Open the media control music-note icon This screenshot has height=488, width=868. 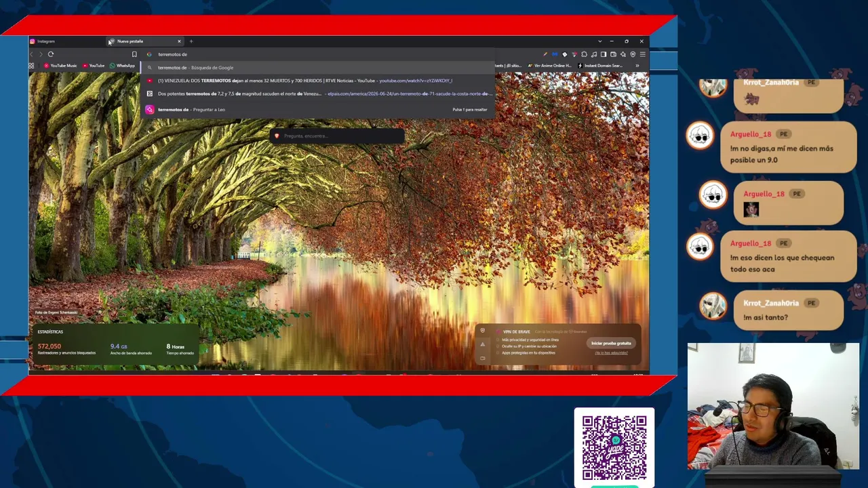point(594,54)
